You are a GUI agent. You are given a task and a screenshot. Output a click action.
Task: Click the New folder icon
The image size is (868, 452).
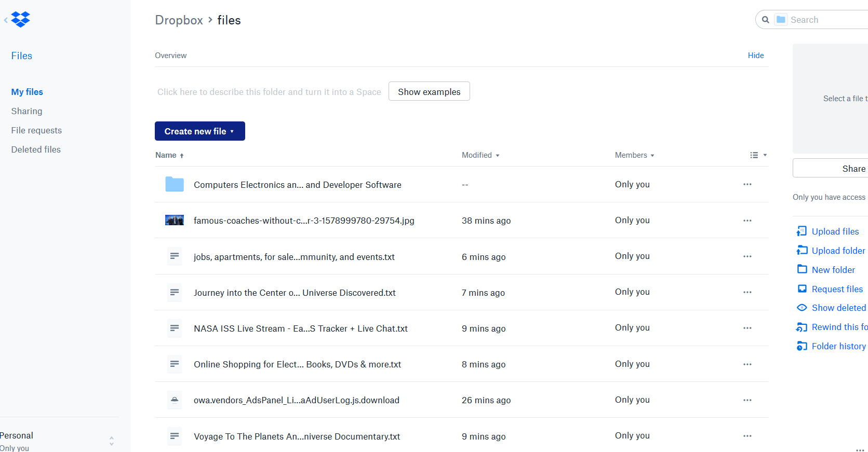(x=802, y=269)
